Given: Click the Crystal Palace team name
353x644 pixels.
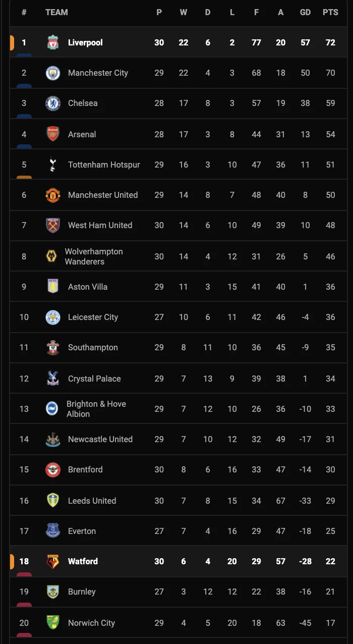Looking at the screenshot, I should coord(94,379).
